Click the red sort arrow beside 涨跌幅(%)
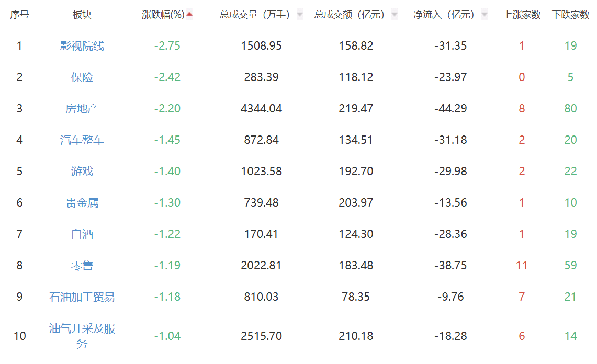 (189, 15)
